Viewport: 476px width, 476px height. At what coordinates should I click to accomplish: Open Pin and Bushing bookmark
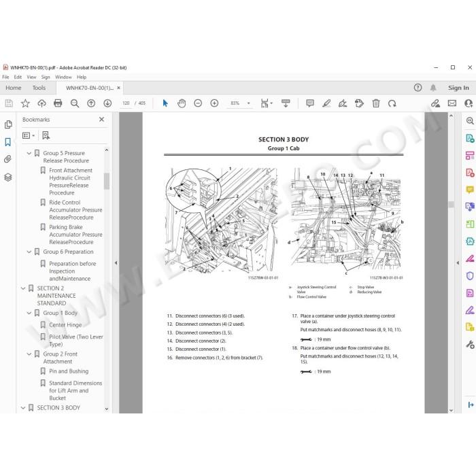pos(69,371)
